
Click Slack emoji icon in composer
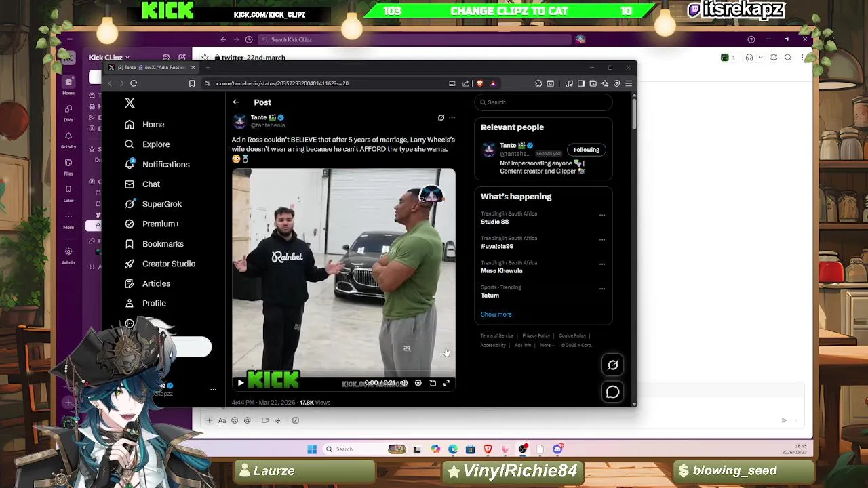coord(235,420)
